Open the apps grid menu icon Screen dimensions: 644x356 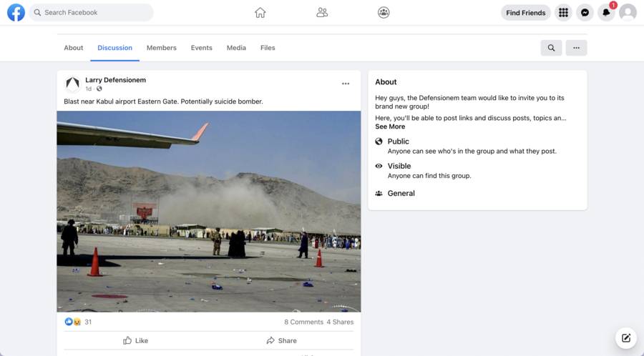564,13
